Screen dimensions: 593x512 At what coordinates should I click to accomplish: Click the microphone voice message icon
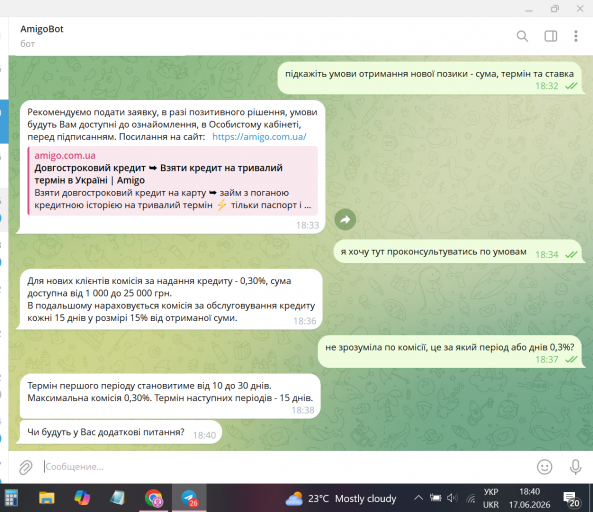tap(575, 467)
